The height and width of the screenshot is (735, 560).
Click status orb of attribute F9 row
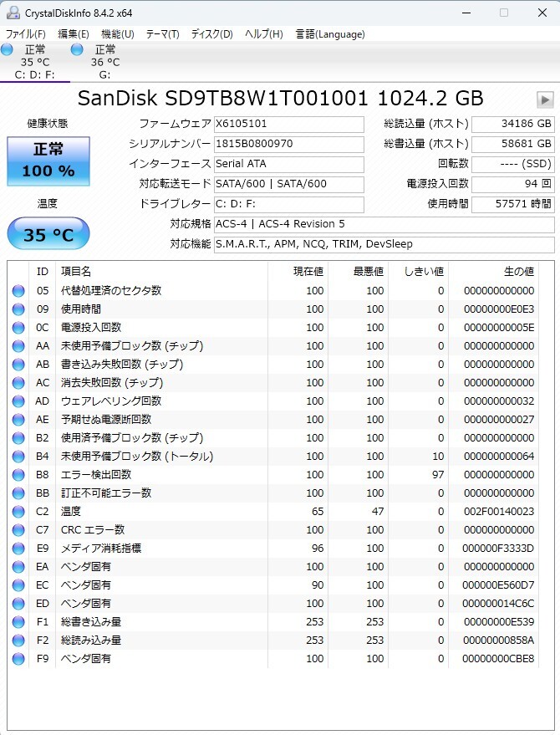[18, 659]
